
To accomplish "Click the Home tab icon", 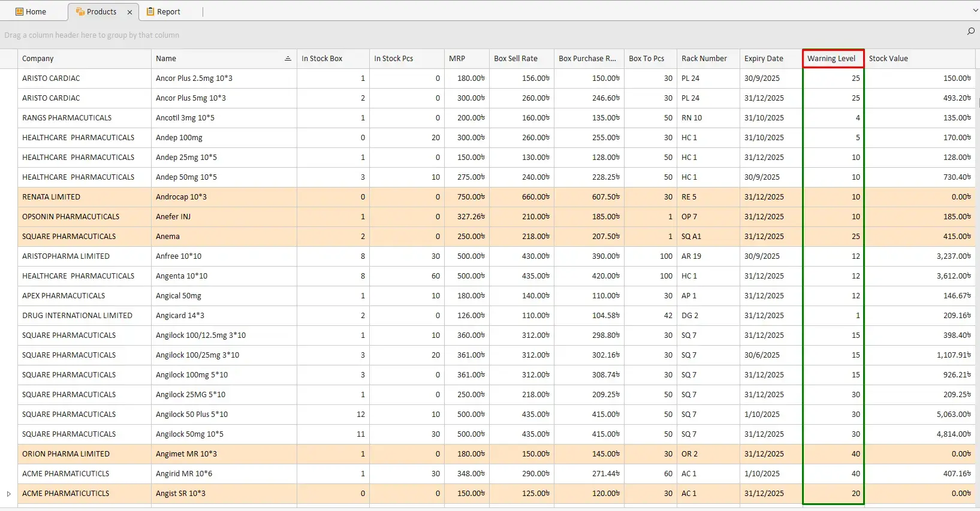I will click(19, 11).
